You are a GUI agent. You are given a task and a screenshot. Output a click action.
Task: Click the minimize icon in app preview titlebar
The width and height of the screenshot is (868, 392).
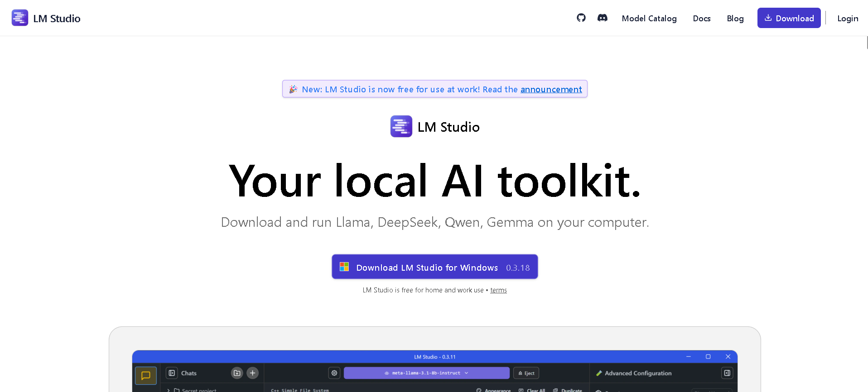pyautogui.click(x=689, y=357)
